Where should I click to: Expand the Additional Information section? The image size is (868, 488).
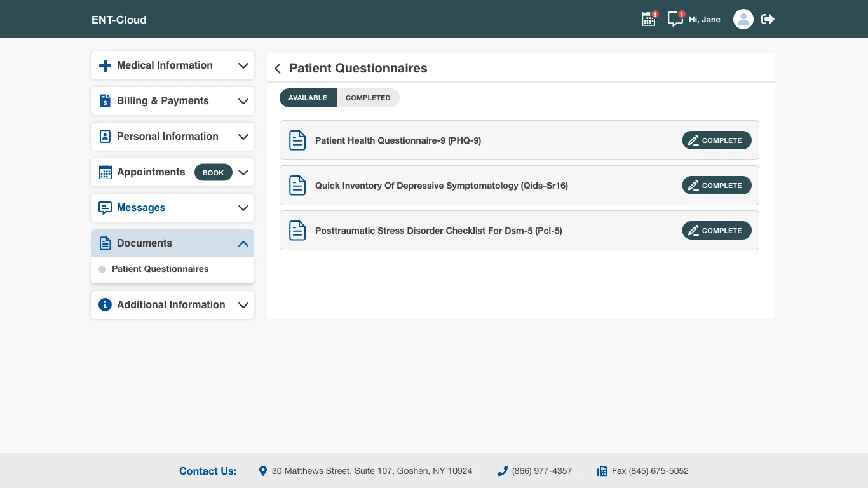tap(243, 305)
